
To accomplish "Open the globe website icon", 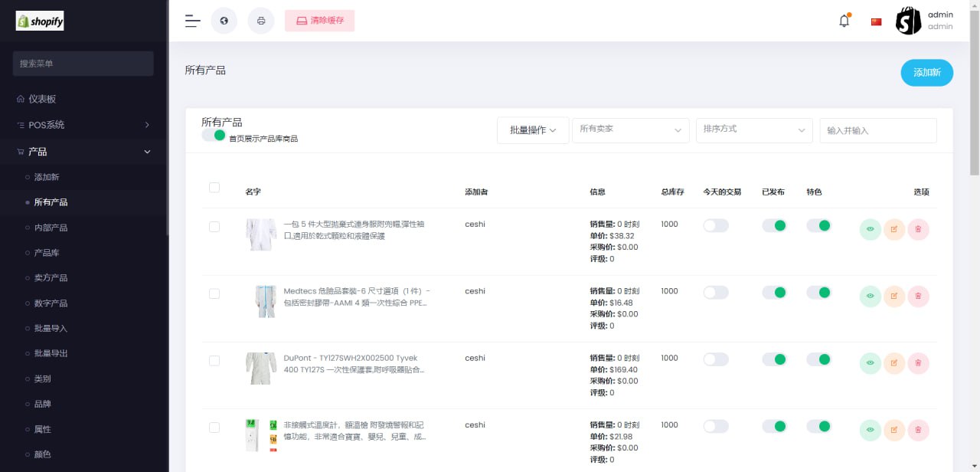I will click(224, 21).
